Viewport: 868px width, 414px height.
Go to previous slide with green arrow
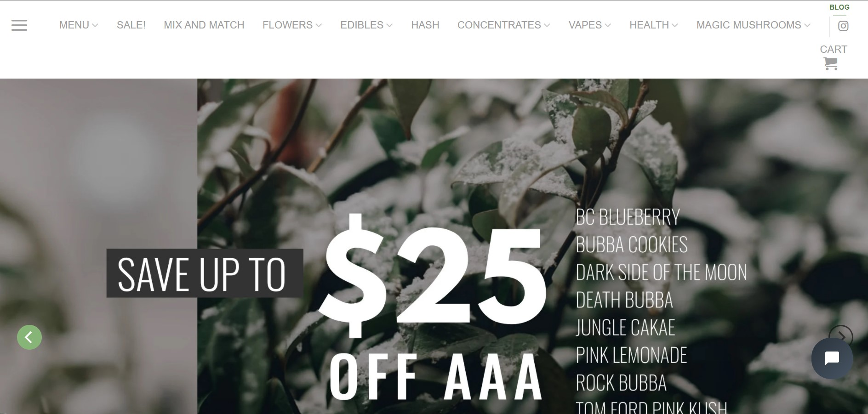29,337
